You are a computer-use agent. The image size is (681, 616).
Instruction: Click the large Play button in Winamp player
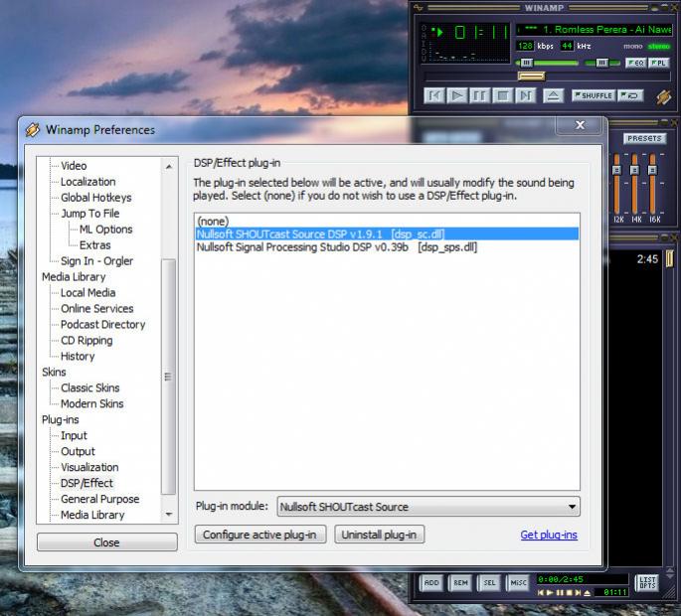point(457,95)
